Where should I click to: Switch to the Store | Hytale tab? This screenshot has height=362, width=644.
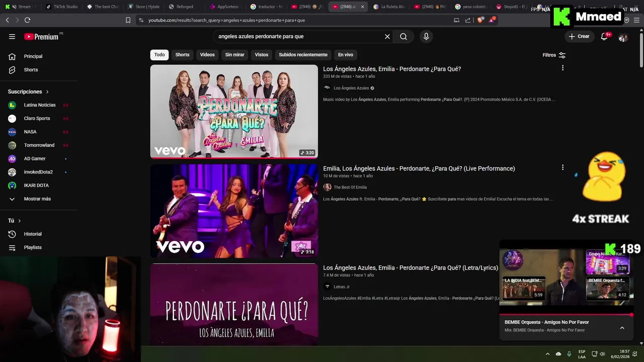point(143,7)
